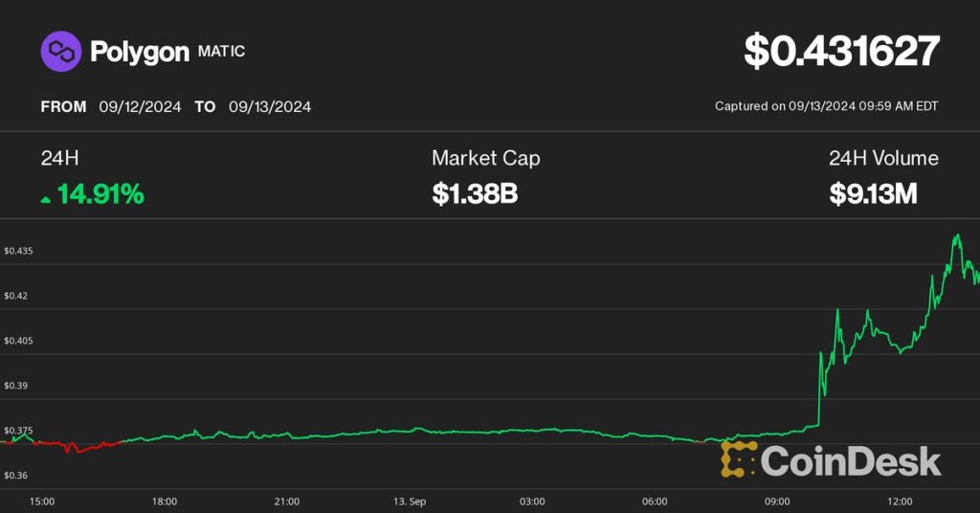Click the 24H Volume heading
The height and width of the screenshot is (513, 980).
pyautogui.click(x=883, y=159)
